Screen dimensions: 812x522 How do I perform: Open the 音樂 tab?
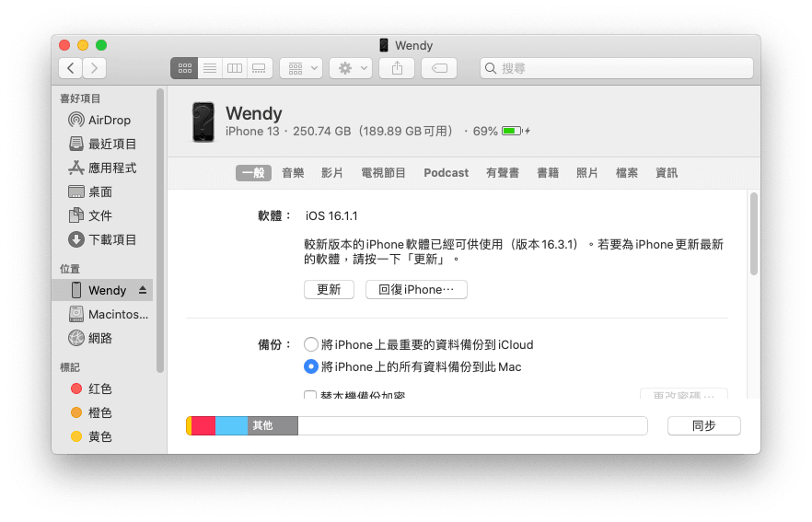(293, 173)
